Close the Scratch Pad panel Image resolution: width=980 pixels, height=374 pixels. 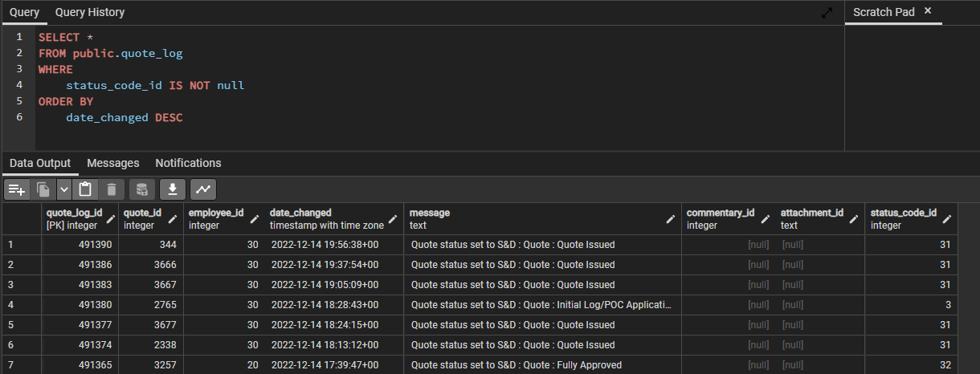[x=928, y=11]
